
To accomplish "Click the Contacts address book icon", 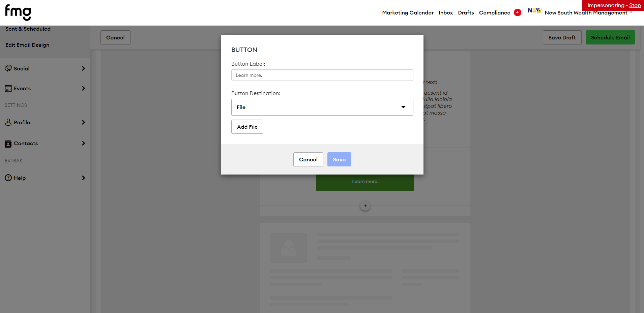I will point(8,144).
